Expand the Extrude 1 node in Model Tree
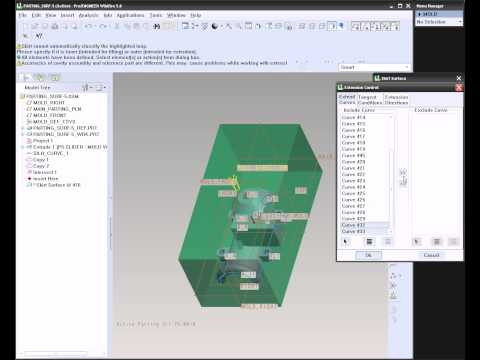The image size is (480, 360). pos(23,147)
